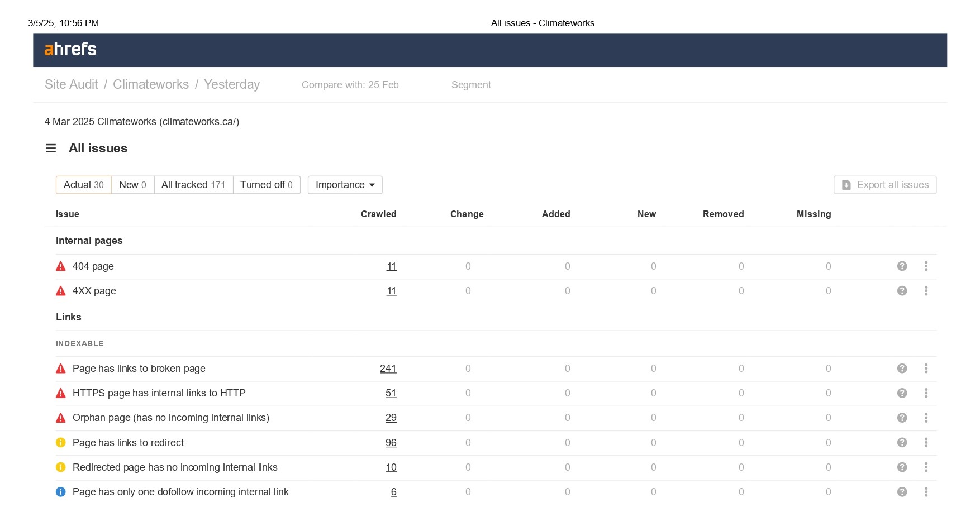The width and height of the screenshot is (980, 512).
Task: Open the hamburger menu beside All issues
Action: pyautogui.click(x=51, y=148)
